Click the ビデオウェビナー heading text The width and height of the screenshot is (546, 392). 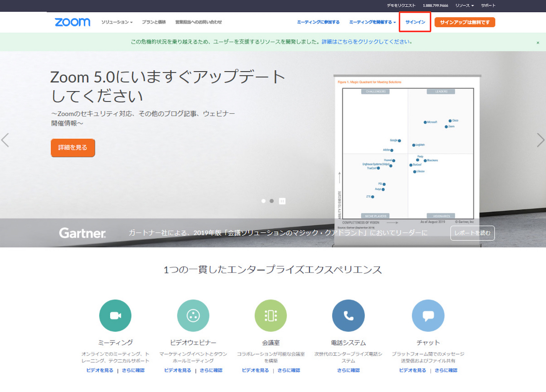pyautogui.click(x=193, y=342)
